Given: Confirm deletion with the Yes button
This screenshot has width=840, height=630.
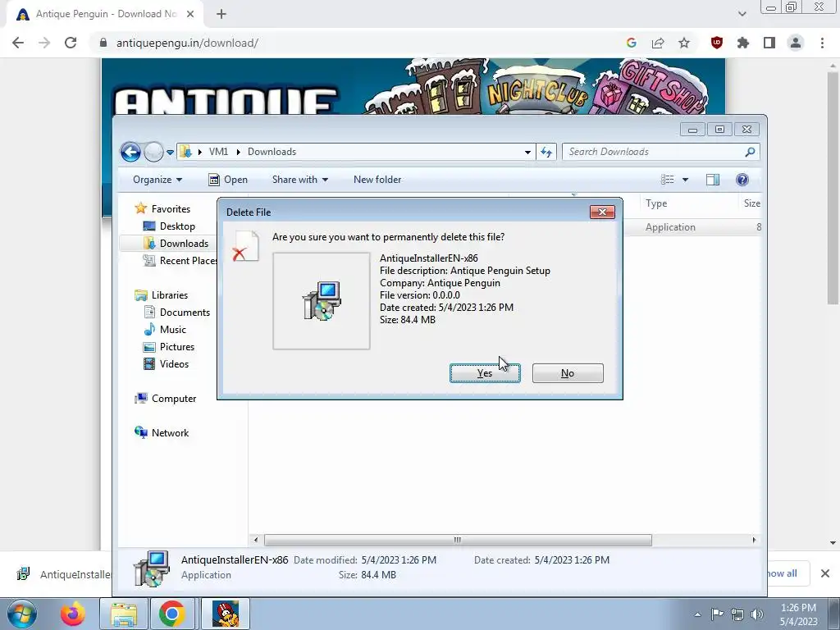Looking at the screenshot, I should (485, 373).
